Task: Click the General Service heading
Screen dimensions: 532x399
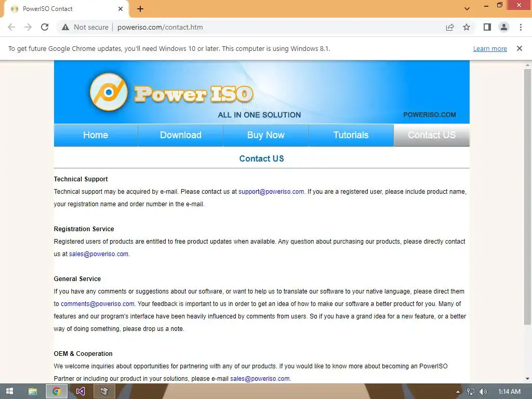Action: [77, 279]
